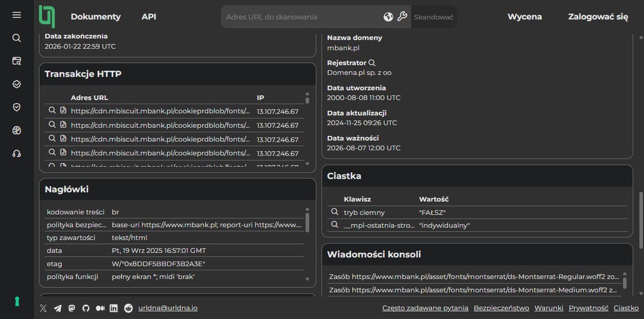Click the 'Adres URL do skanowania' input field

coord(302,17)
